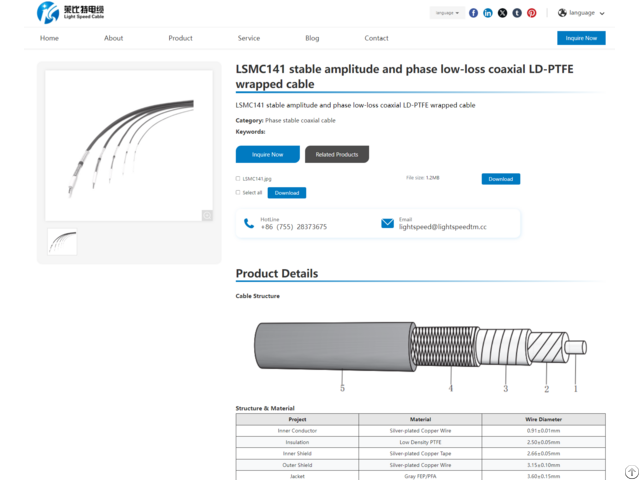Open the Contact menu item
640x480 pixels.
[376, 38]
